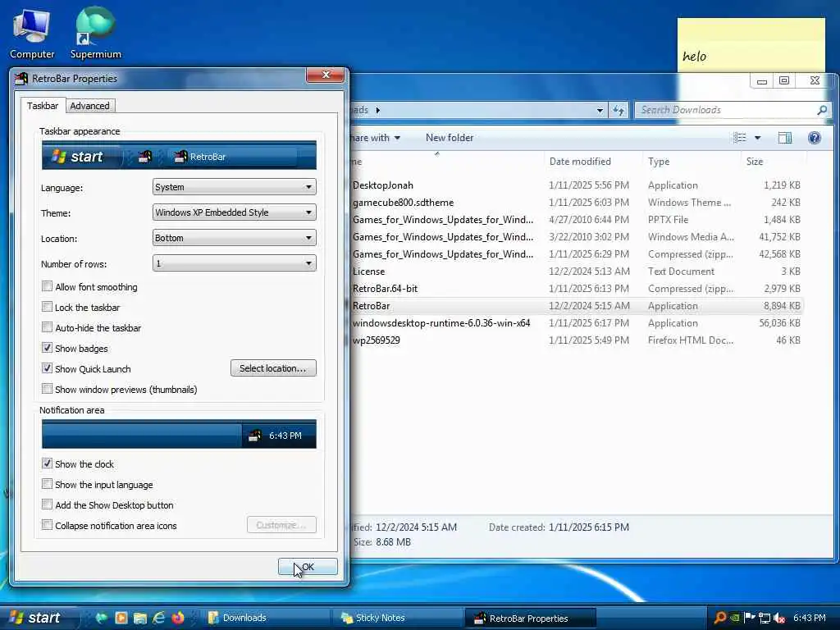Check Lock the taskbar
Viewport: 840px width, 630px height.
coord(47,307)
